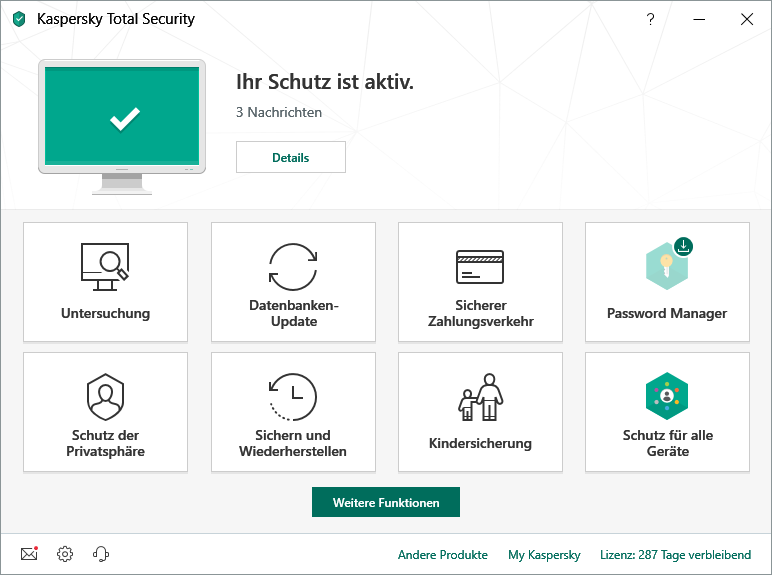
Task: Click the Lizenz: 287 Tage verbleibend link
Action: pyautogui.click(x=676, y=555)
